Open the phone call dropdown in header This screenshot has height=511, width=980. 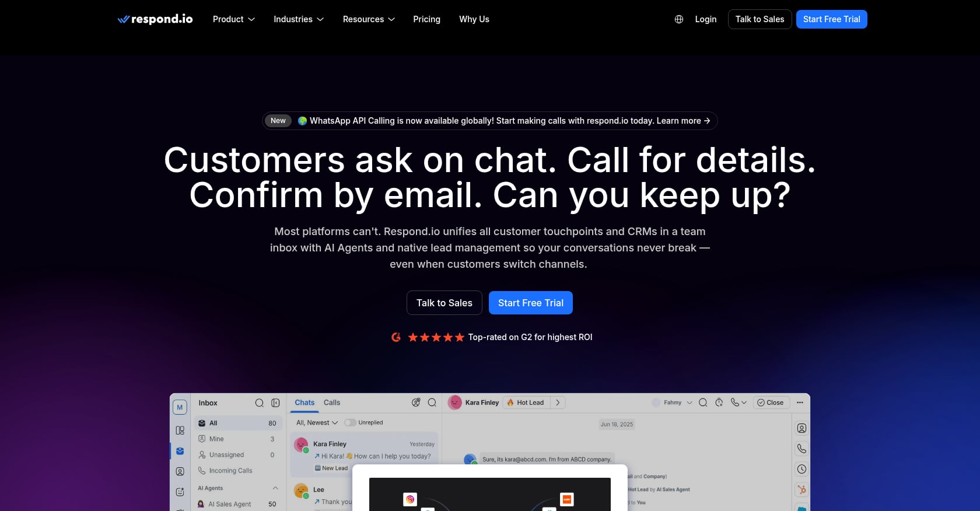tap(738, 402)
